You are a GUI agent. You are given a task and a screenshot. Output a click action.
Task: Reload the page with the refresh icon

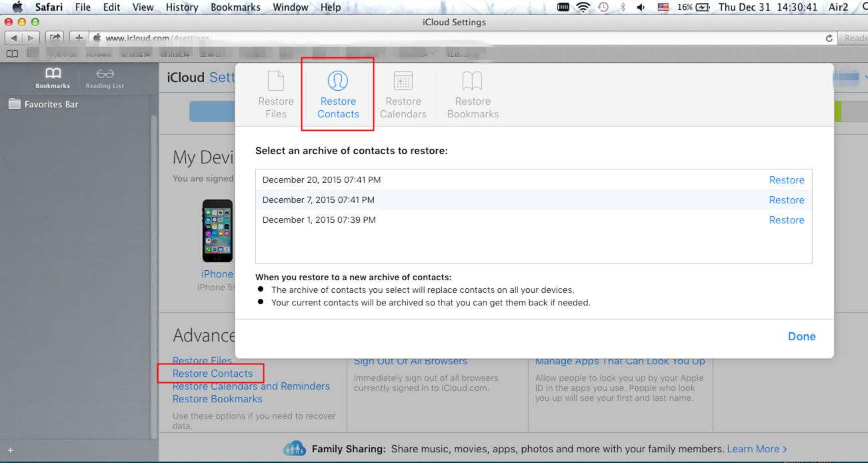tap(829, 38)
